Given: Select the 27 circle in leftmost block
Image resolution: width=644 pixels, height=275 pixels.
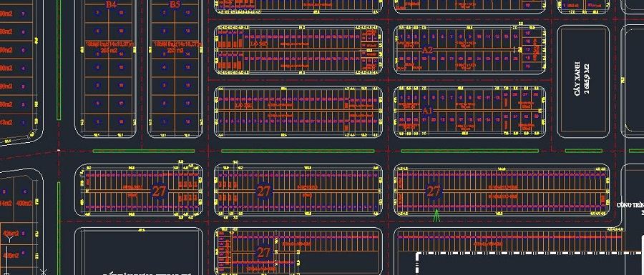Looking at the screenshot, I should click(x=159, y=191).
